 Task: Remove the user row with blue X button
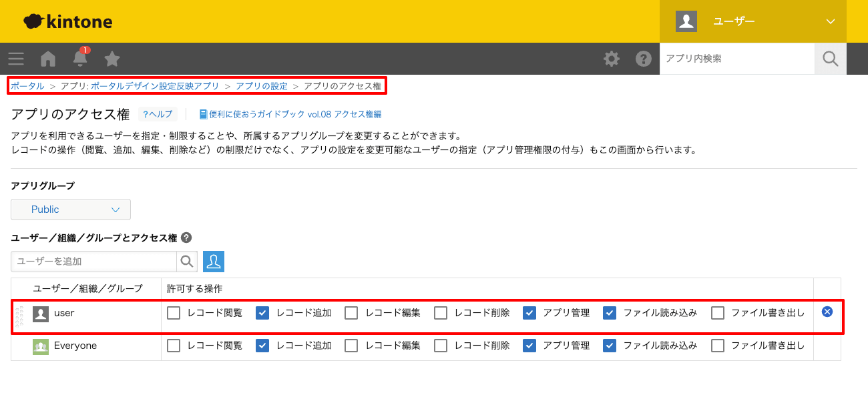(827, 312)
